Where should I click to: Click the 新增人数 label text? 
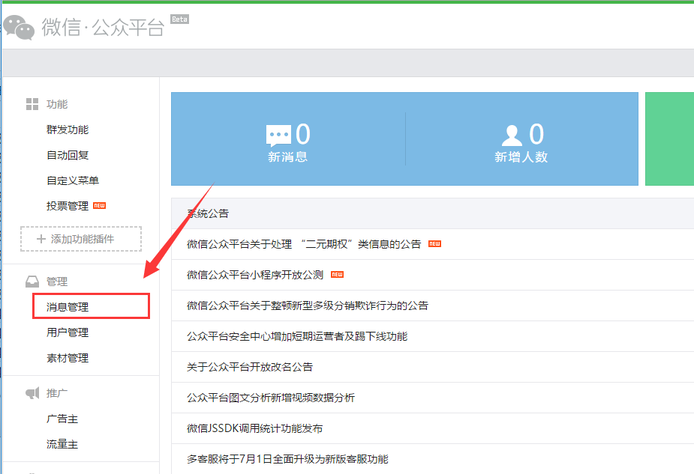pyautogui.click(x=521, y=157)
